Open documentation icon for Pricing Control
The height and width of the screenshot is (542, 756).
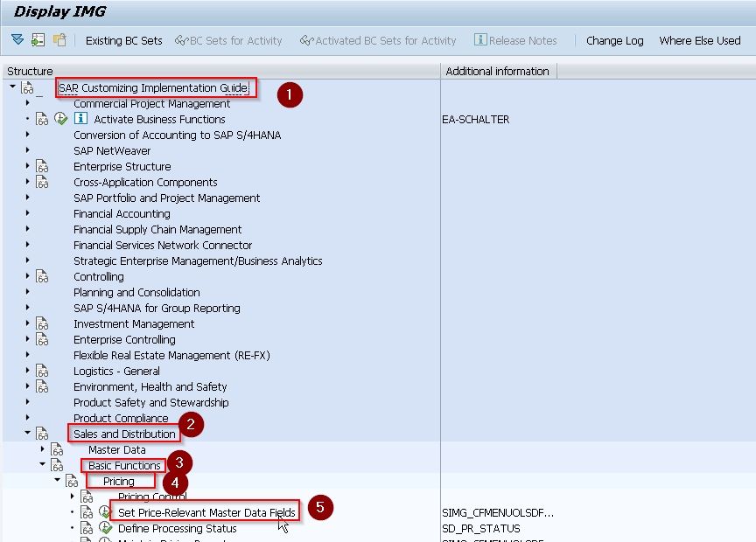87,497
